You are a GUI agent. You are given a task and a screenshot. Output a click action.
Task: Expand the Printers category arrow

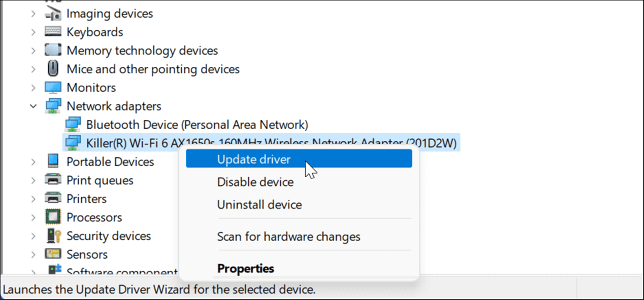point(33,199)
